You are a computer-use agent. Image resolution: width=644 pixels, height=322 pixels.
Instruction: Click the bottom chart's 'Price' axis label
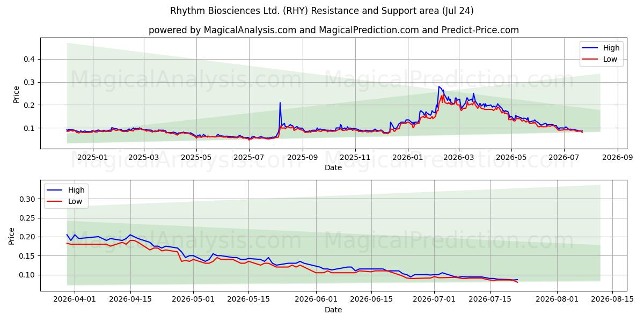[x=12, y=235]
